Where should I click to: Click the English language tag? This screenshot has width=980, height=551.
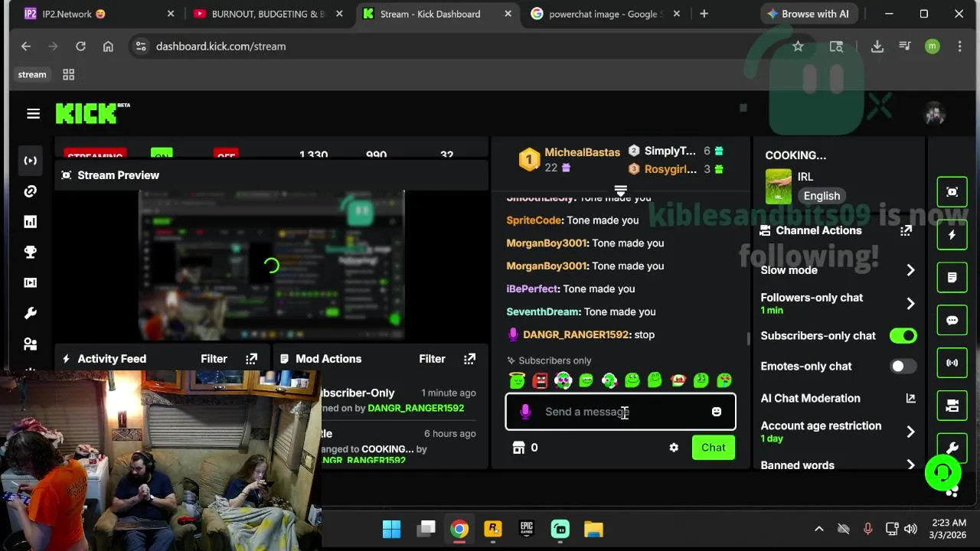point(822,196)
